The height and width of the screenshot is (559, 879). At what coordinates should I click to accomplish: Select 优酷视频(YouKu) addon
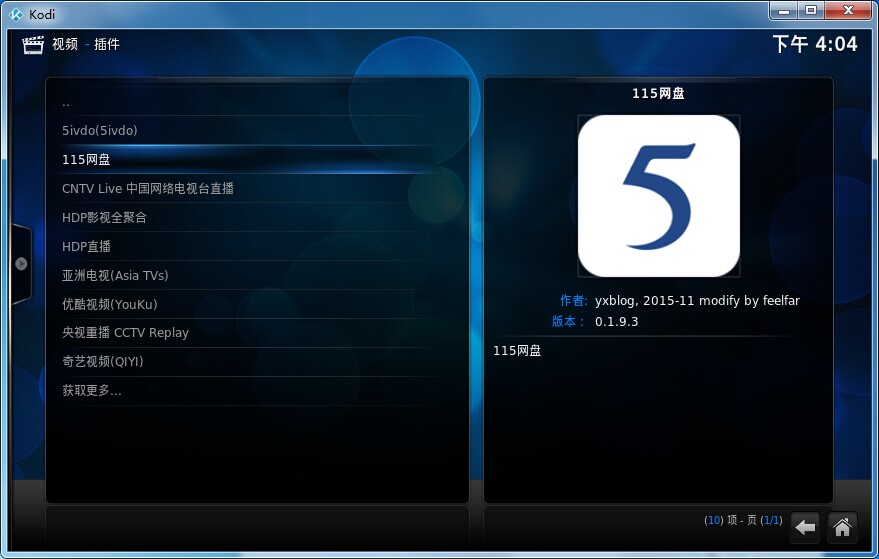point(109,305)
